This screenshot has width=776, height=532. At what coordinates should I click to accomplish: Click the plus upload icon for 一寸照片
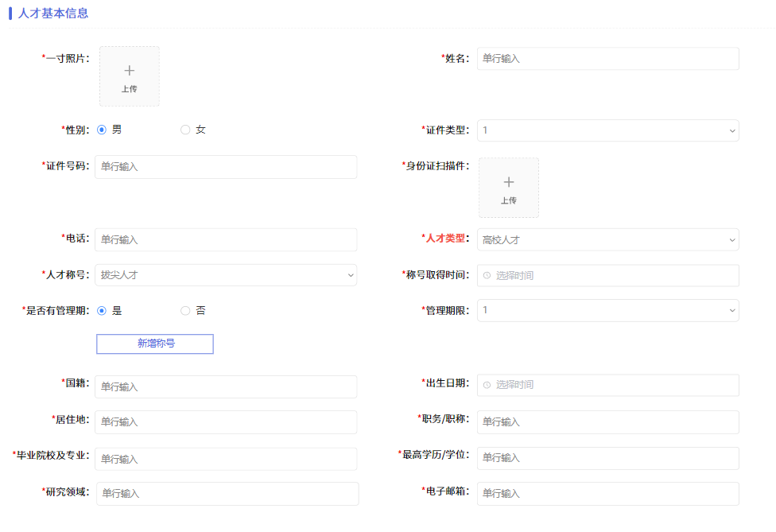(x=129, y=71)
